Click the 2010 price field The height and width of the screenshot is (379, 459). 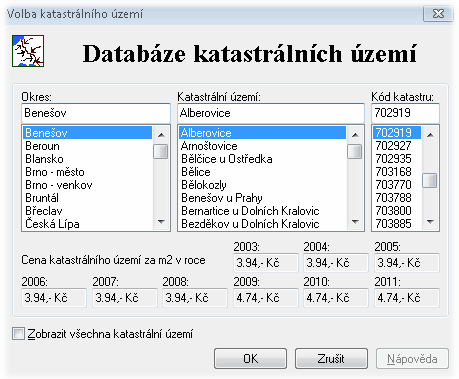click(x=336, y=298)
